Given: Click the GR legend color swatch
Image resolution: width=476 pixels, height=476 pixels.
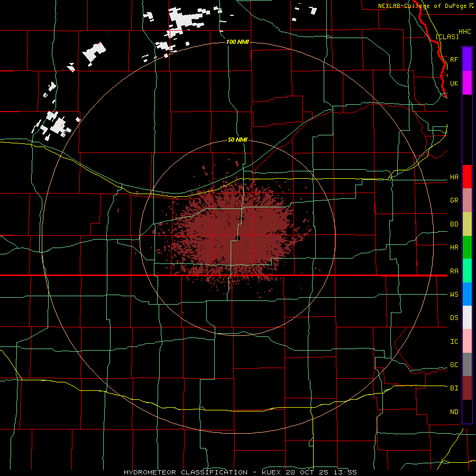Looking at the screenshot, I should click(467, 200).
